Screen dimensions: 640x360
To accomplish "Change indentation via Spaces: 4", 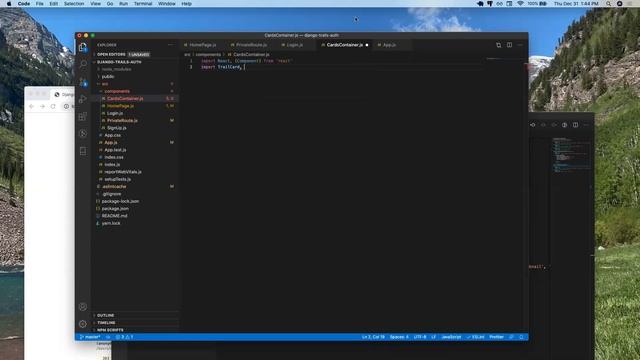I will (399, 337).
